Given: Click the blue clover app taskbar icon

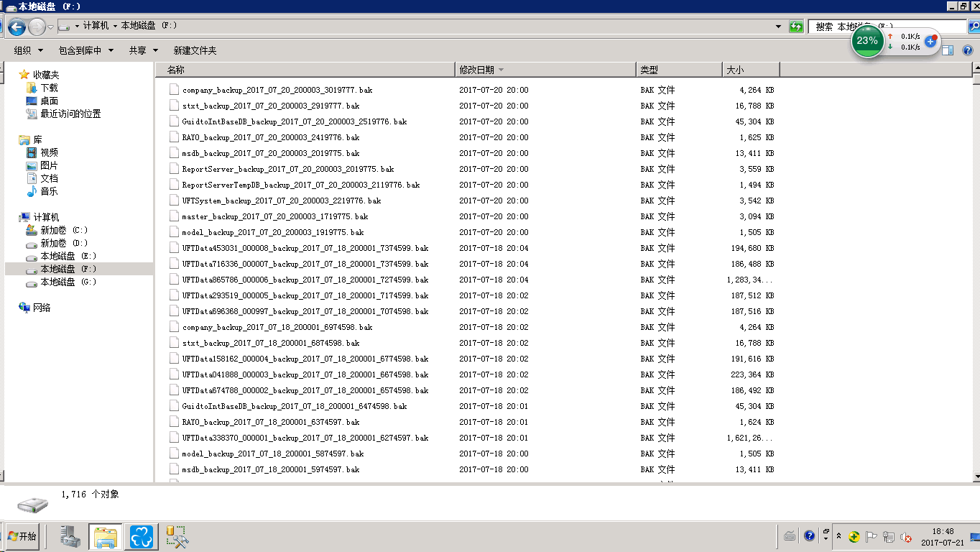Looking at the screenshot, I should point(143,536).
